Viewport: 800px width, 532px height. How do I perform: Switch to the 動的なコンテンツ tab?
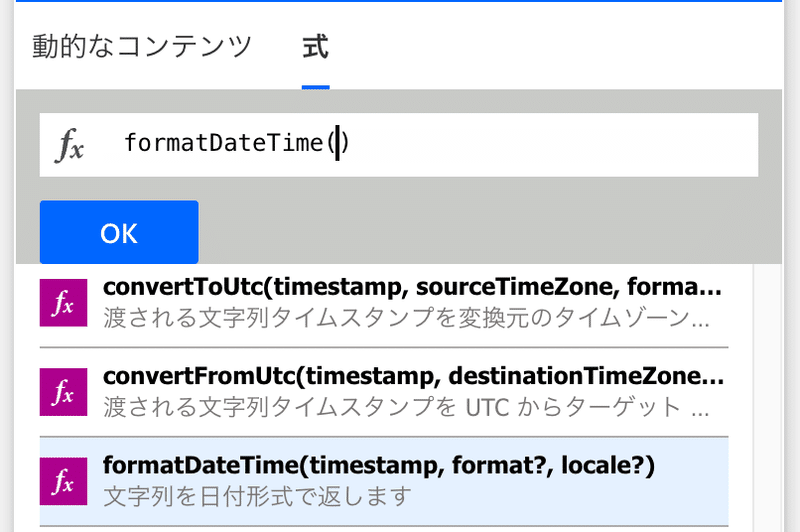(142, 46)
